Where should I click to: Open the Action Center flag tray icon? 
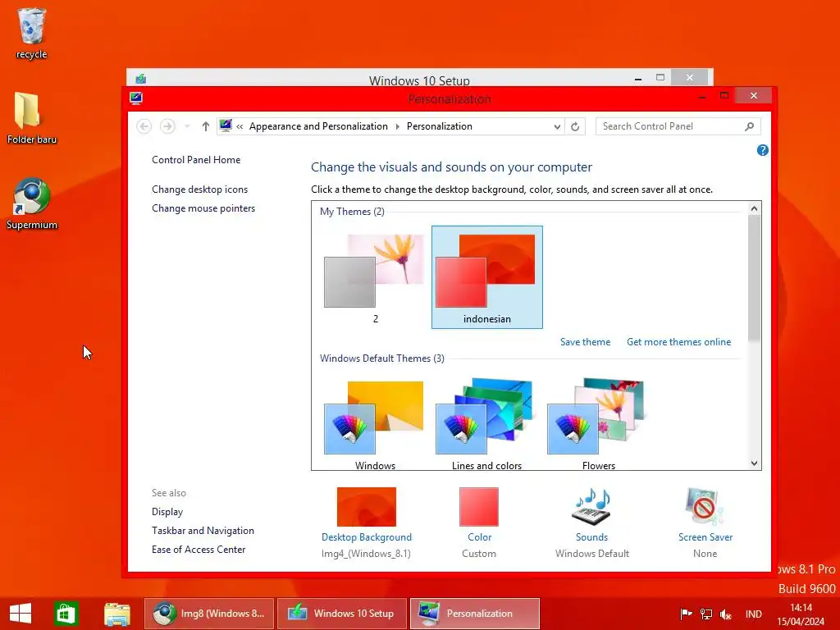686,614
